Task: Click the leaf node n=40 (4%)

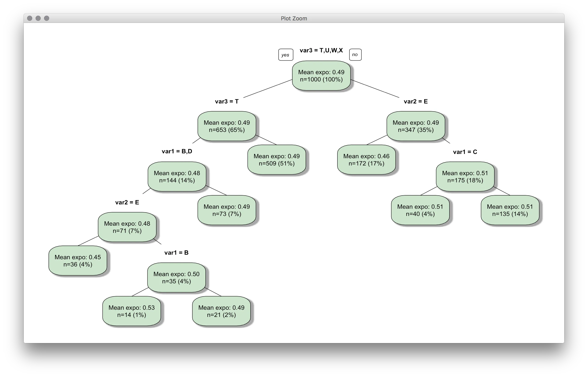Action: click(x=420, y=210)
